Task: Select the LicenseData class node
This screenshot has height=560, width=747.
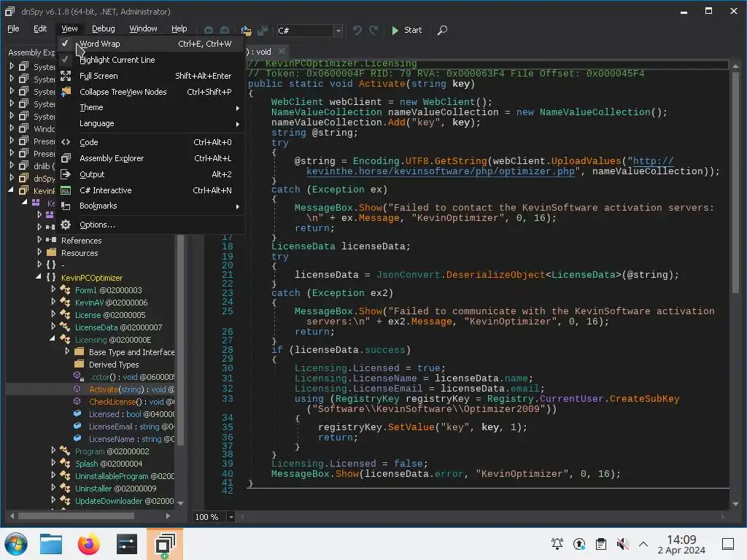Action: (118, 327)
